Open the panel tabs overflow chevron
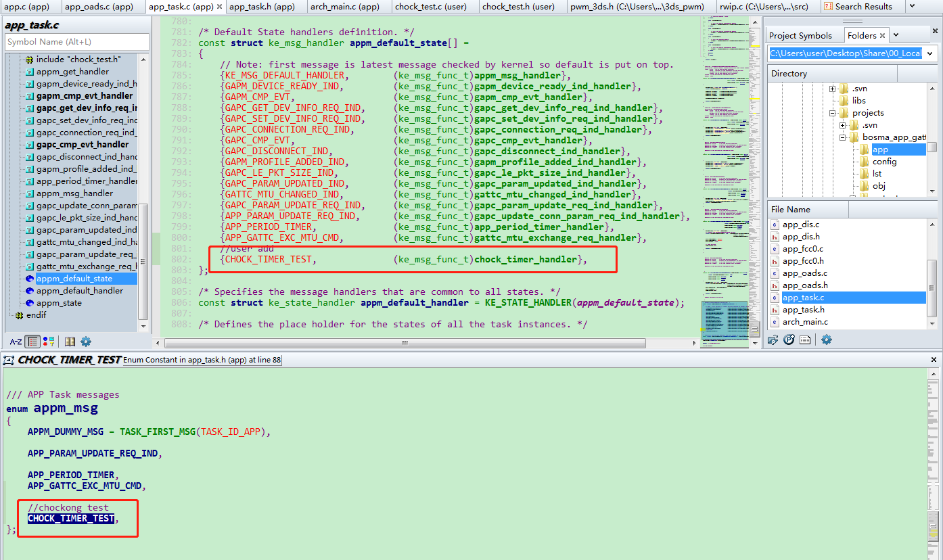Screen dimensions: 943x560 pos(896,35)
